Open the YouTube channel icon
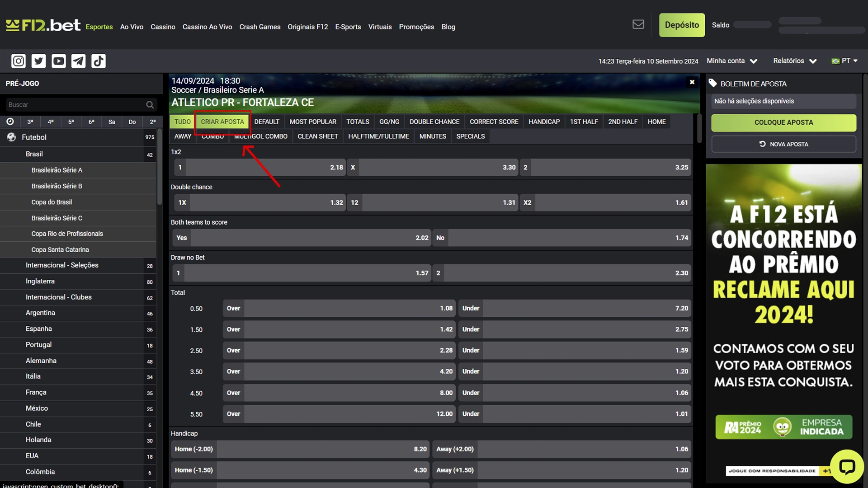Image resolution: width=868 pixels, height=488 pixels. (x=58, y=61)
